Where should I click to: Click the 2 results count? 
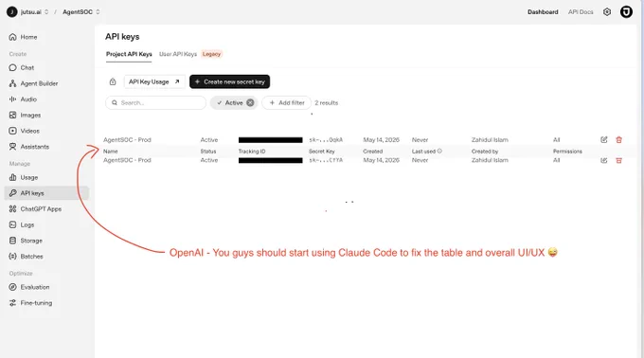point(326,102)
